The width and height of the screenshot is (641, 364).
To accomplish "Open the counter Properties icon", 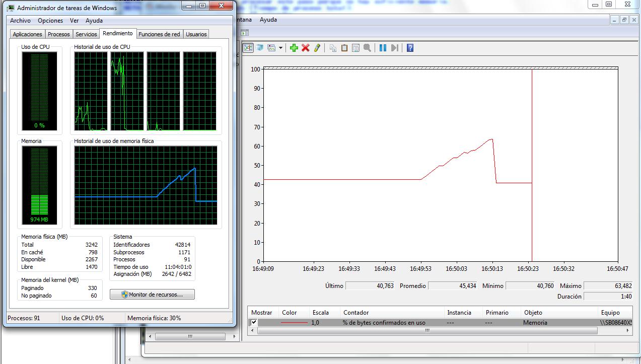I will tap(355, 48).
